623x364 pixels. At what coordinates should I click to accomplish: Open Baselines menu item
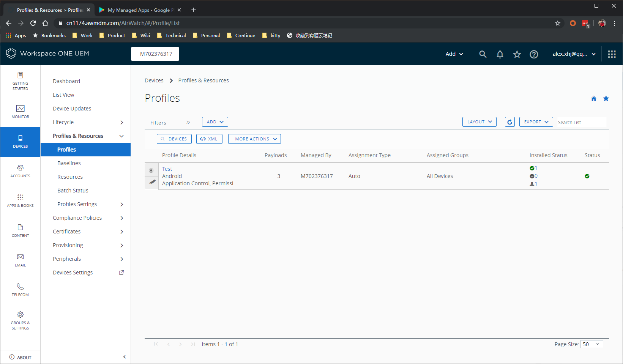[x=69, y=163]
